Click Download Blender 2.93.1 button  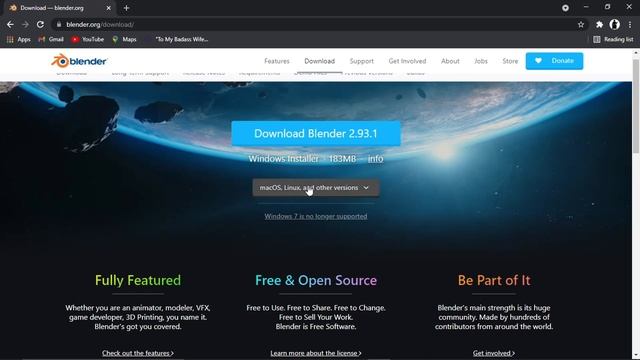316,133
